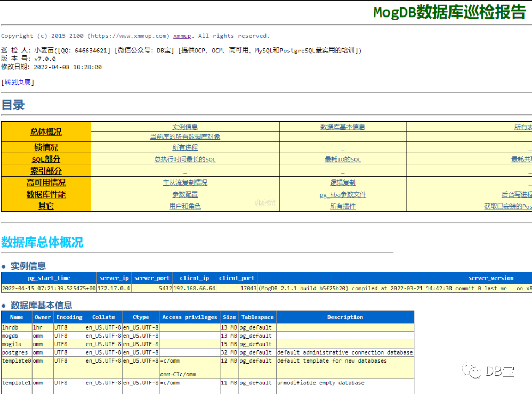Screen dimensions: 532x394
Task: Select the postgres database name cell
Action: [17, 352]
